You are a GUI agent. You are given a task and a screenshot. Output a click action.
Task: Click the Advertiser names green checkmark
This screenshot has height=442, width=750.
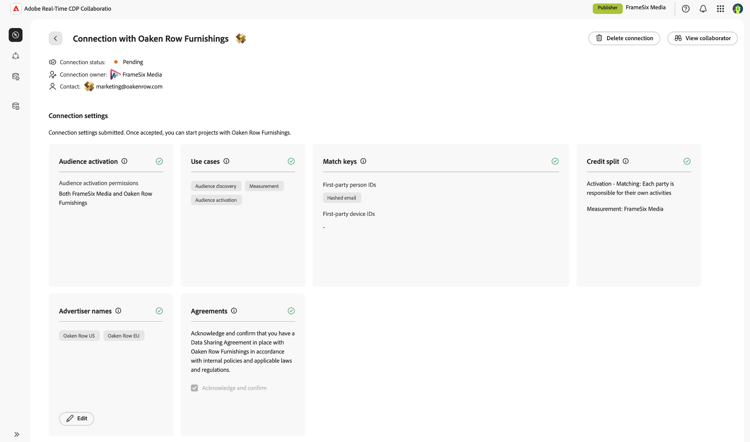tap(159, 311)
